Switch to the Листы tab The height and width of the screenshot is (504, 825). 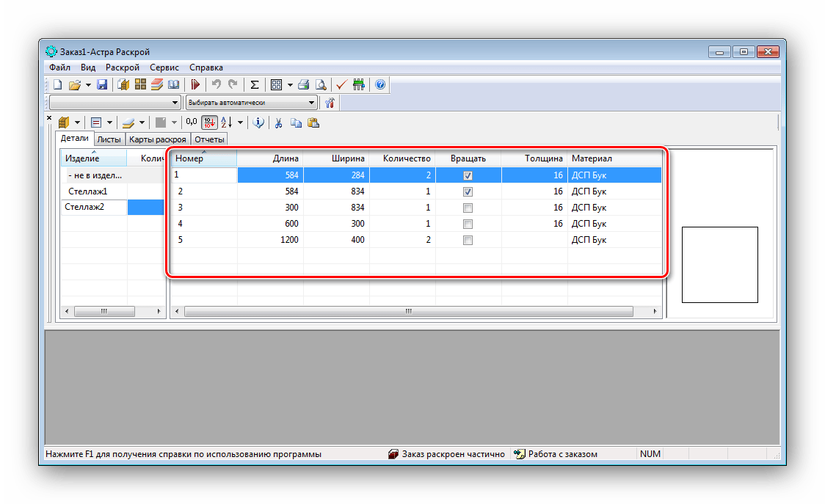coord(109,139)
